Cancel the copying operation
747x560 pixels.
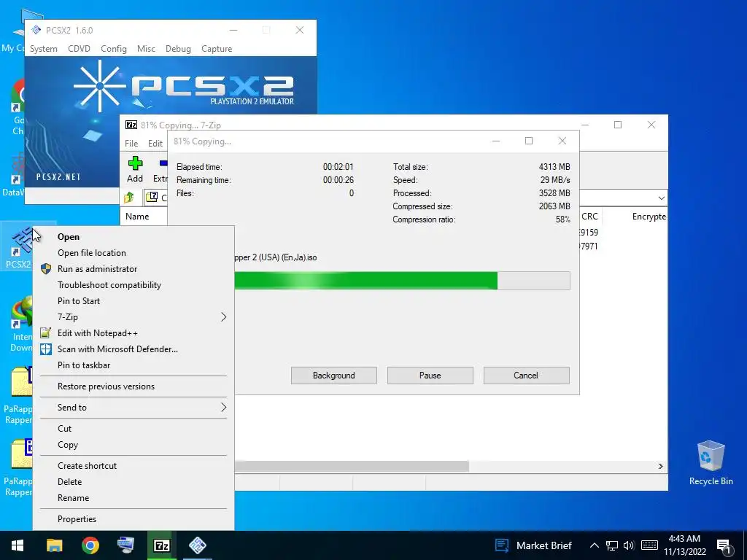(x=526, y=376)
